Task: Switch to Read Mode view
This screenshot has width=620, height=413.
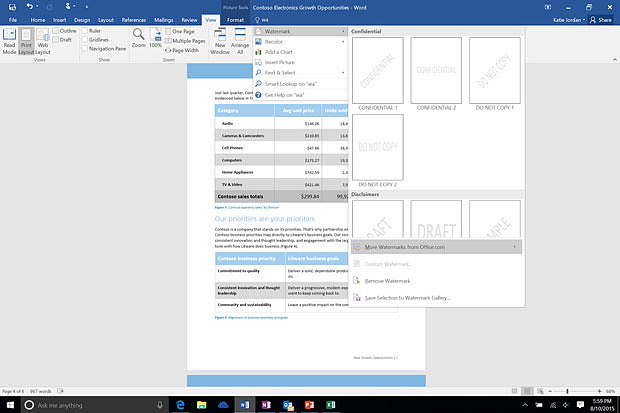Action: click(x=9, y=38)
